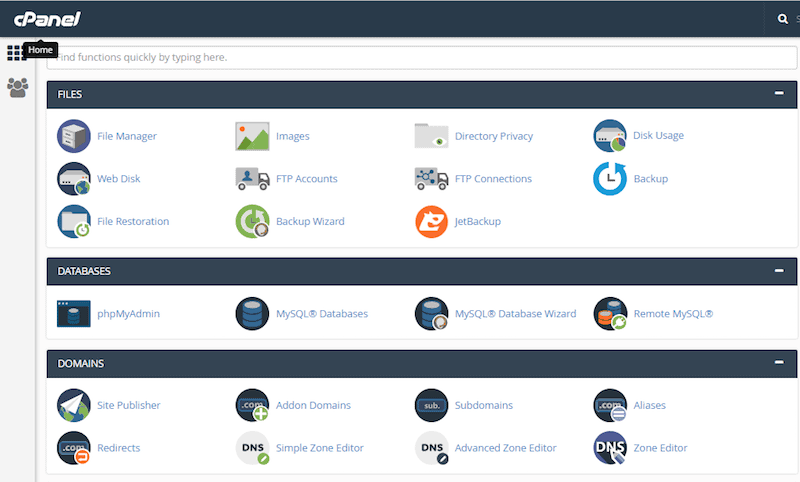Open the Addon Domains link
Screen dimensions: 800x482
point(313,405)
